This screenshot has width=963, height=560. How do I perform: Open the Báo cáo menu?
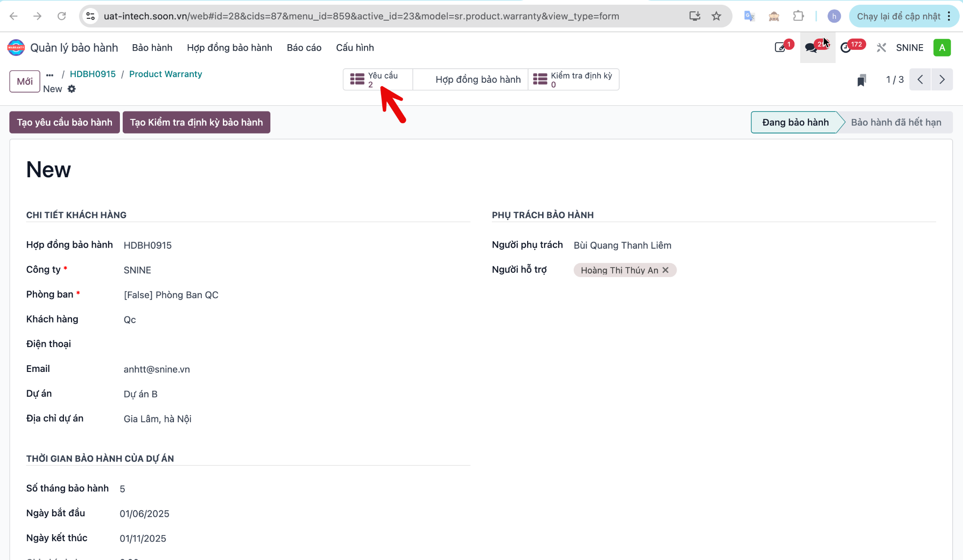coord(304,47)
